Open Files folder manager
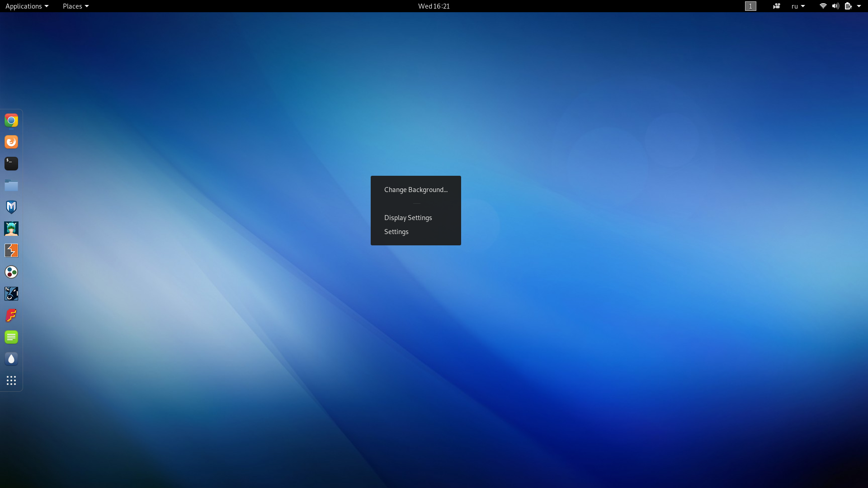The height and width of the screenshot is (488, 868). [11, 185]
